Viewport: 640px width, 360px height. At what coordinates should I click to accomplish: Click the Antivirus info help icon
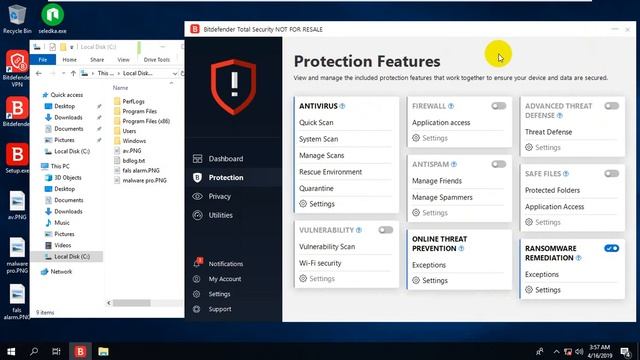[x=342, y=106]
